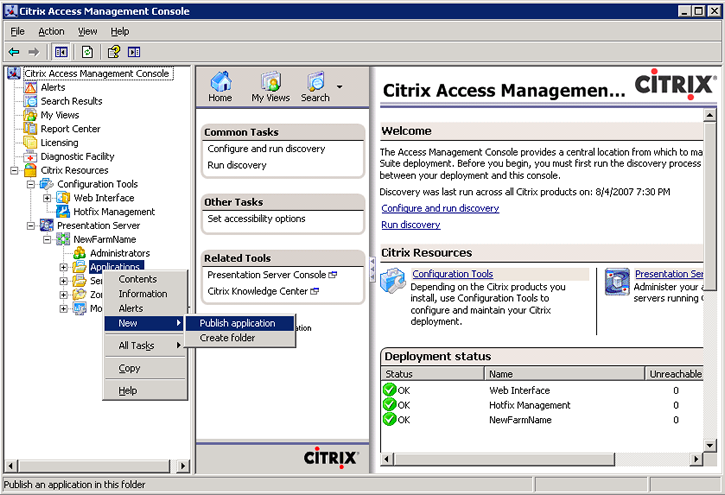Viewport: 725px width, 495px height.
Task: Toggle the console tree show/hide icon
Action: [x=61, y=52]
